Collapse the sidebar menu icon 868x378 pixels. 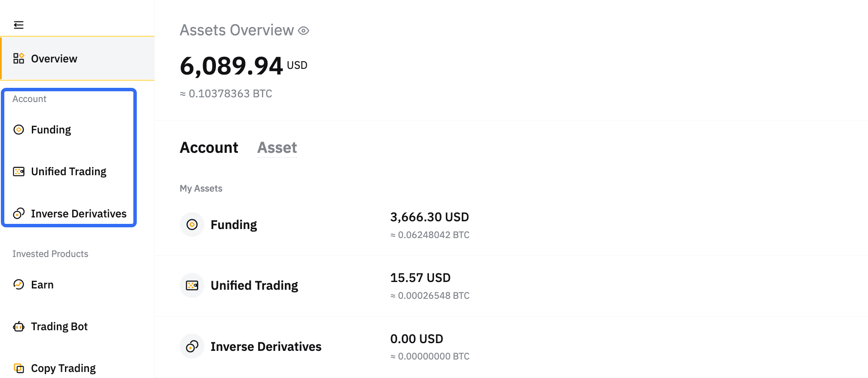tap(18, 25)
